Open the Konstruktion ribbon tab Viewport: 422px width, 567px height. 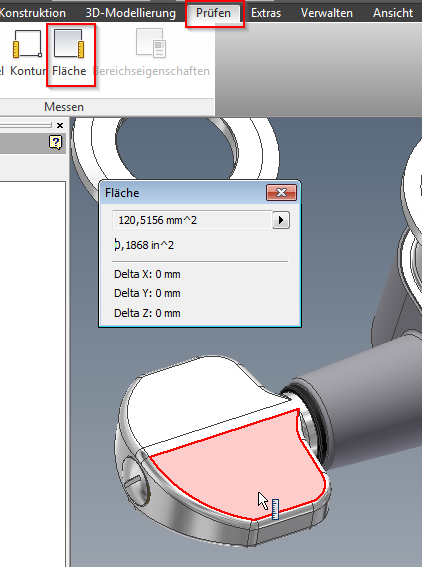tap(32, 13)
